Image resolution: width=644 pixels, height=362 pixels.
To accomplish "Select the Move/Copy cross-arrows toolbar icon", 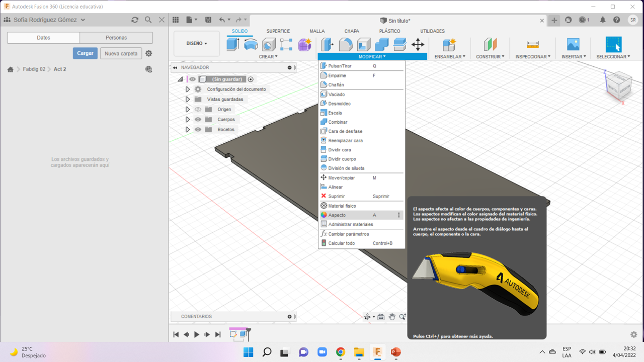I will 418,44.
